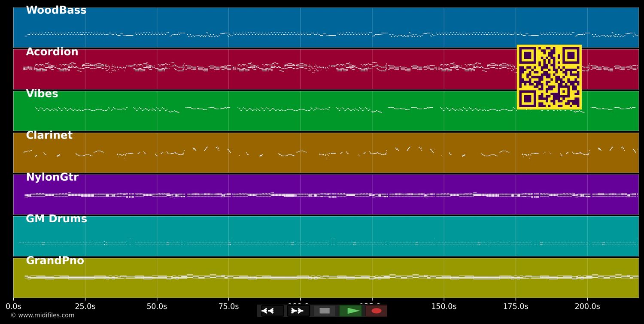Choose the Clarinet track label
Image resolution: width=644 pixels, height=324 pixels.
click(49, 136)
